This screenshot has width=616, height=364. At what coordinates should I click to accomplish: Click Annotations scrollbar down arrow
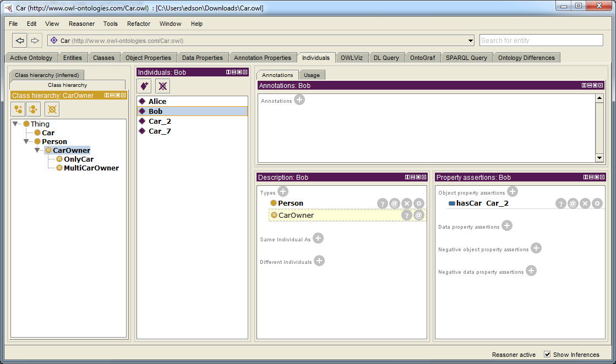pos(599,158)
